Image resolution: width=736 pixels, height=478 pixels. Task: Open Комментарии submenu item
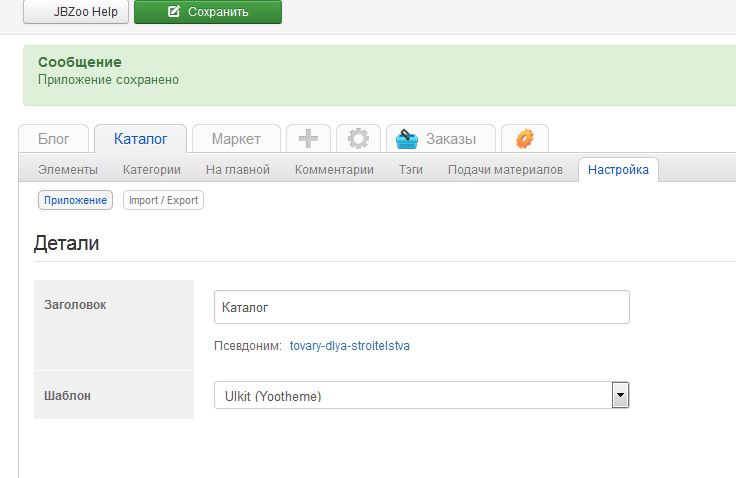pyautogui.click(x=334, y=170)
